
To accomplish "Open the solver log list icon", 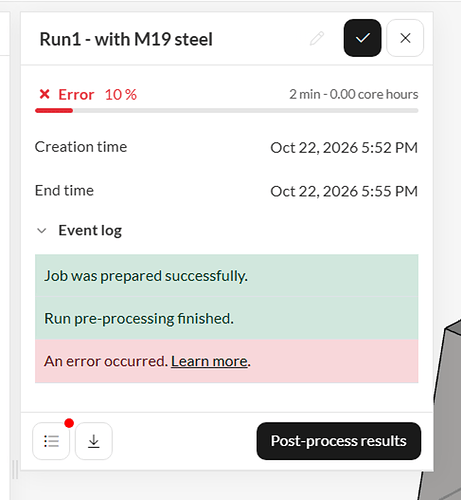I will coord(51,441).
